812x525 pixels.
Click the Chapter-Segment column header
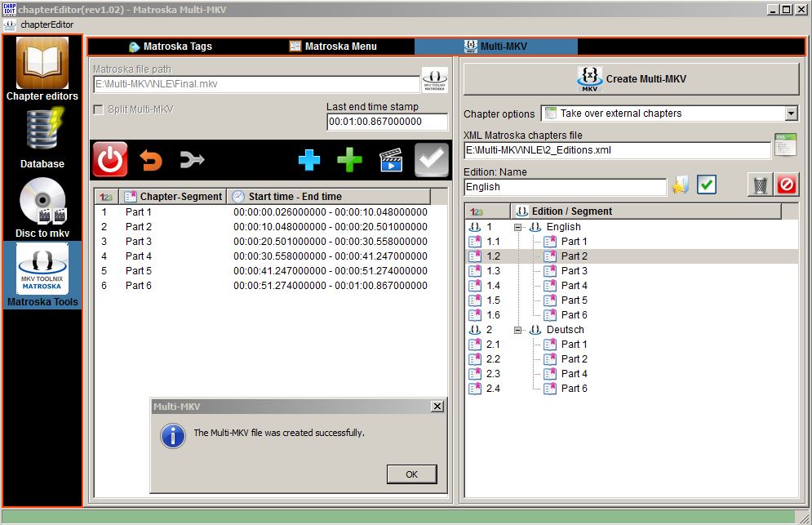173,197
